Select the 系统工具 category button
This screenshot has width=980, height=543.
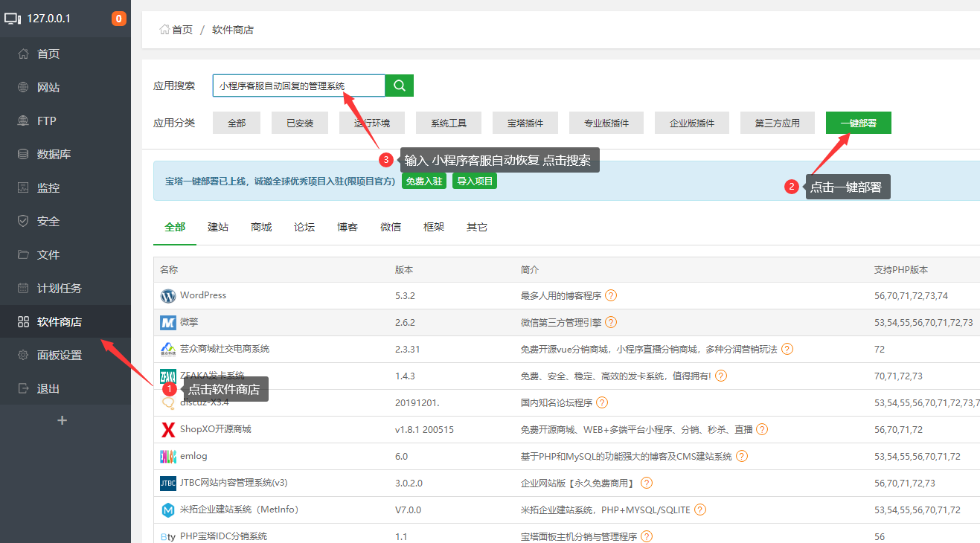[x=449, y=123]
